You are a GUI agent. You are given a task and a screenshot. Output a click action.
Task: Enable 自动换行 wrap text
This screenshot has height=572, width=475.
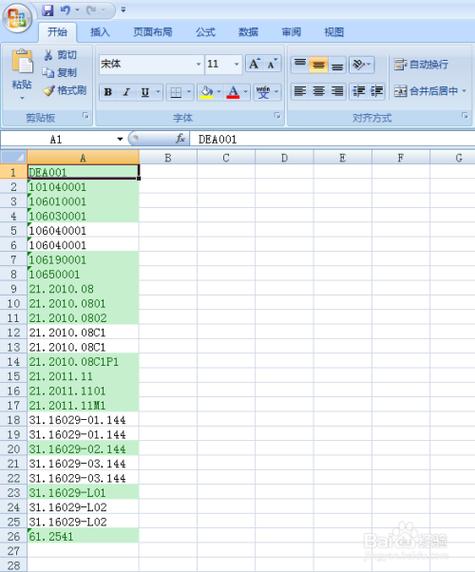421,65
